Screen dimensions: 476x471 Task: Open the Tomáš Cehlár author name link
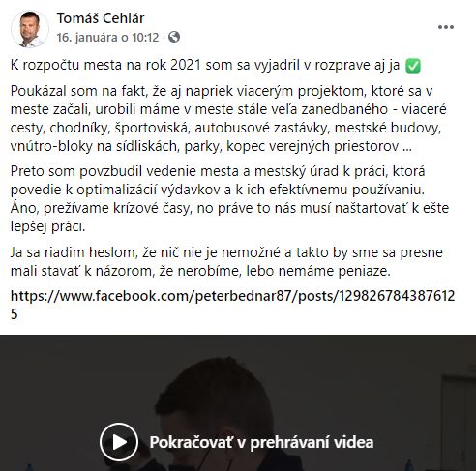tap(101, 18)
